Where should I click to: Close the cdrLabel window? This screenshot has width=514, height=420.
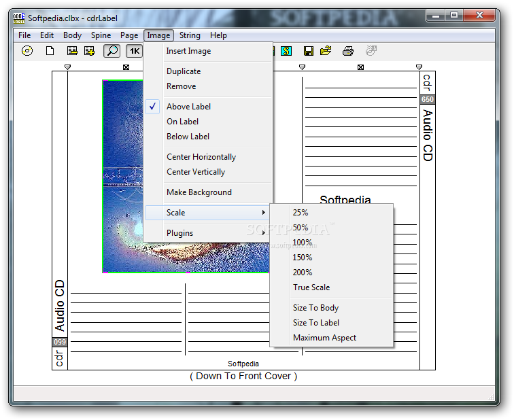tap(479, 16)
